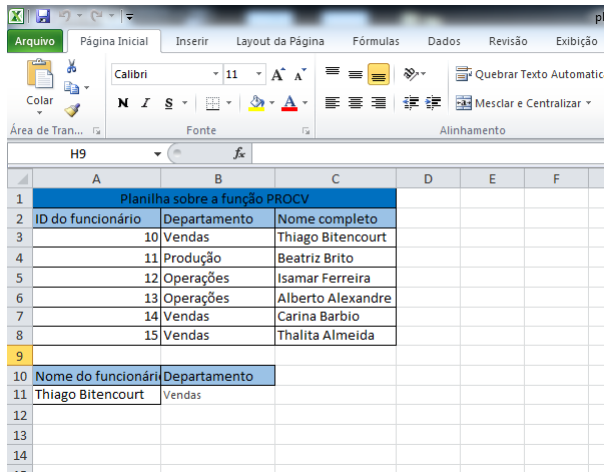Viewport: 612px width, 472px height.
Task: Apply the yellow fill color swatch
Action: (257, 103)
